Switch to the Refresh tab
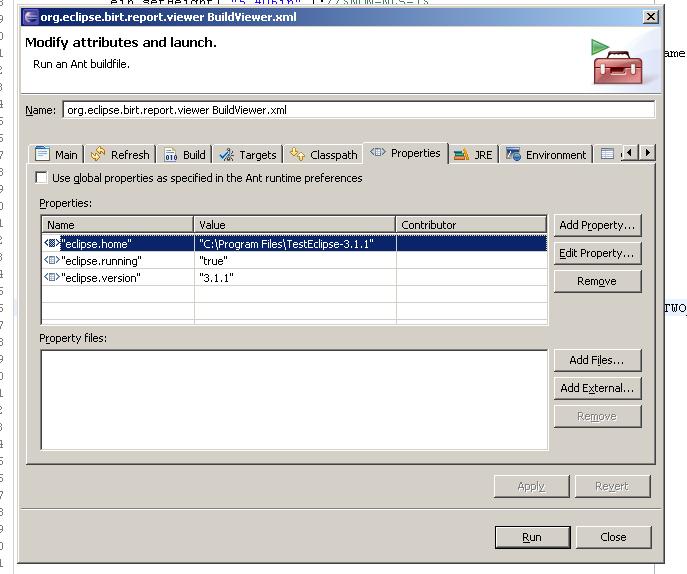 [x=120, y=155]
